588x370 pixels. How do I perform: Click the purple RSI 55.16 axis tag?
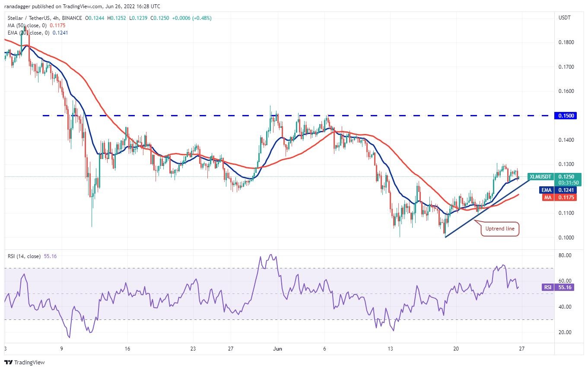click(558, 287)
